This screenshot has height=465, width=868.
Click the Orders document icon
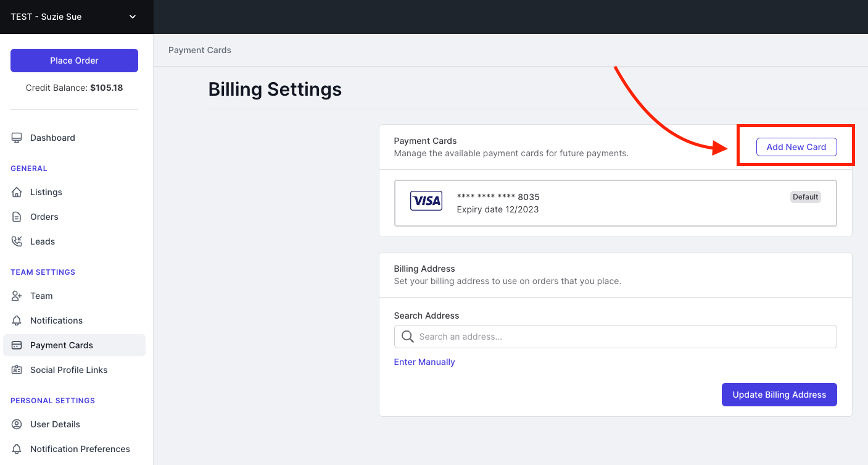17,217
